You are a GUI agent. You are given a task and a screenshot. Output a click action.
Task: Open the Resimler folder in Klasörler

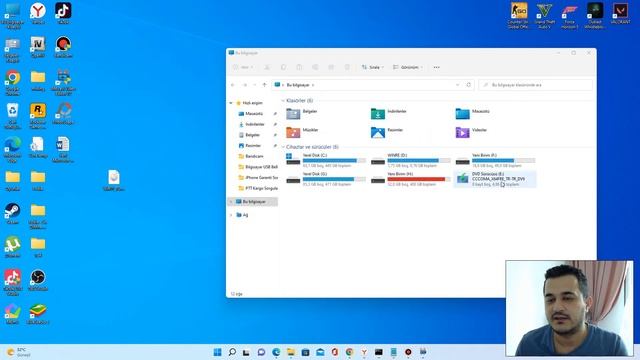387,132
